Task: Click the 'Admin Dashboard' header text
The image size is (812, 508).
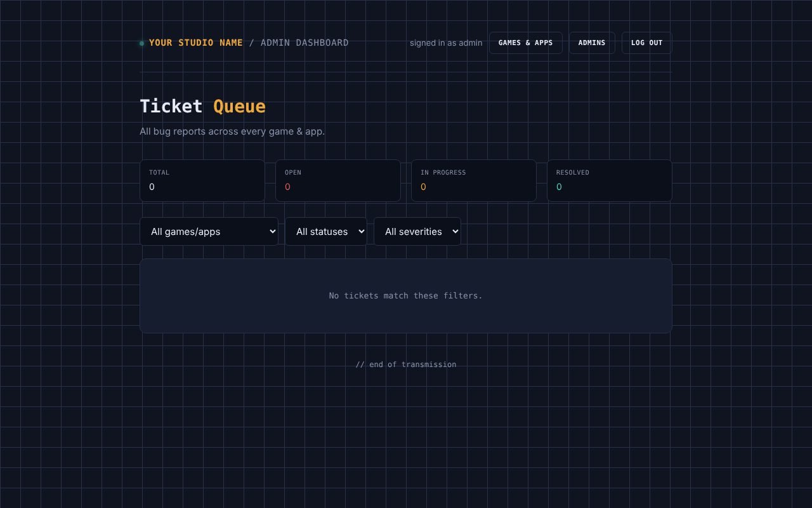Action: 304,43
